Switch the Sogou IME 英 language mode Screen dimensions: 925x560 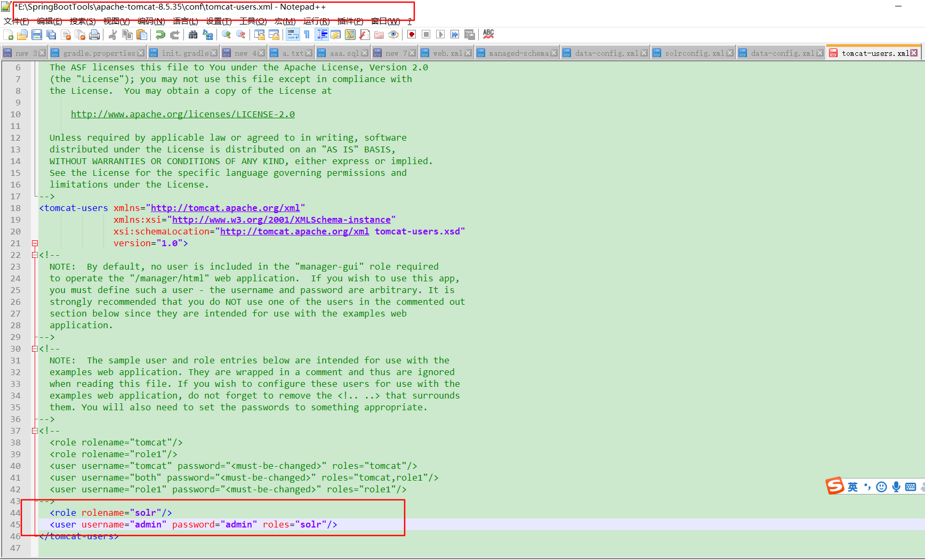click(852, 486)
